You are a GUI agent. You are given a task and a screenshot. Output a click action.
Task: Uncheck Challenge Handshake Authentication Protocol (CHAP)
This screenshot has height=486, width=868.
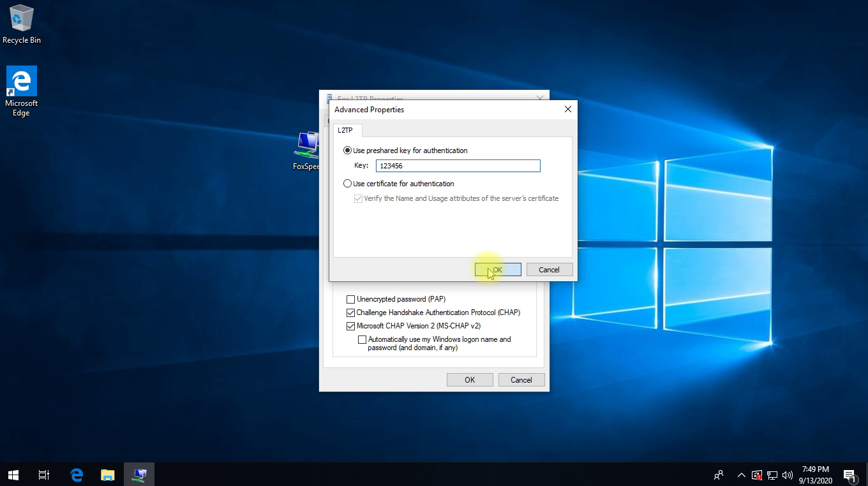[350, 313]
